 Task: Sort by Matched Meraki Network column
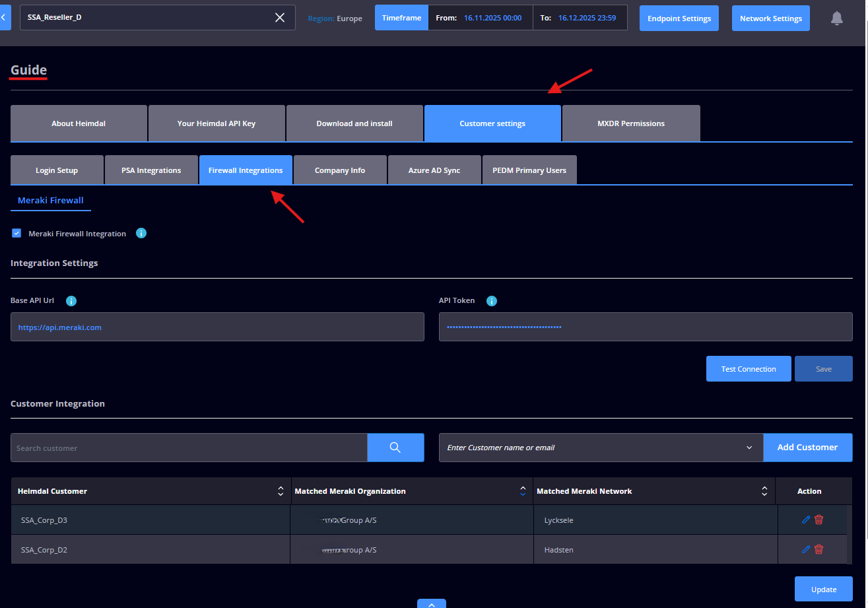point(764,491)
